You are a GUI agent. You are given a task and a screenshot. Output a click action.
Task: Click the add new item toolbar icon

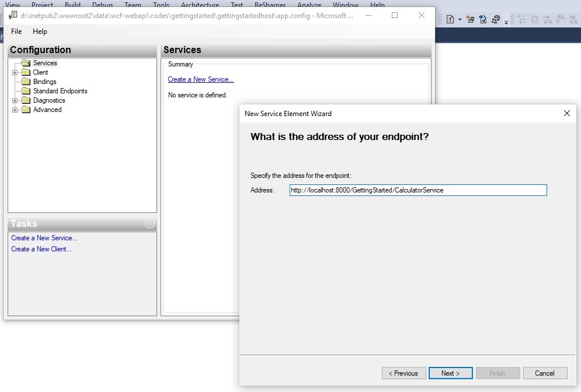[x=470, y=19]
